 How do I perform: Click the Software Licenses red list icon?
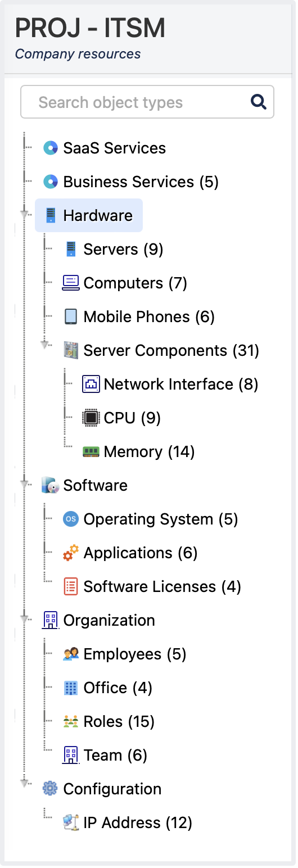pos(71,586)
